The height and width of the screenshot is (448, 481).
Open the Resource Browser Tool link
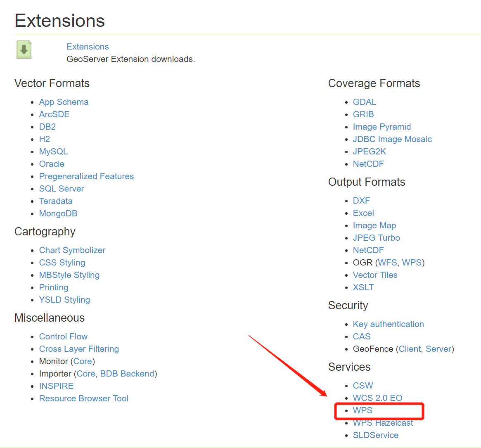(84, 398)
